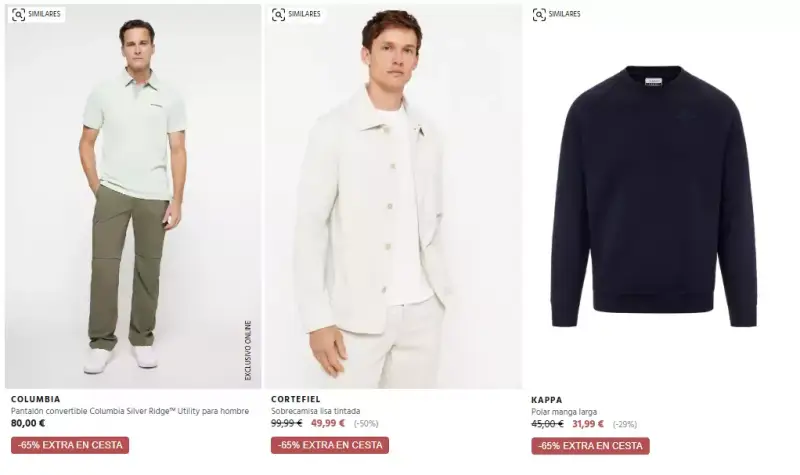Viewport: 800px width, 475px height.
Task: Click the Exclusivo Online vertical label
Action: [x=248, y=351]
